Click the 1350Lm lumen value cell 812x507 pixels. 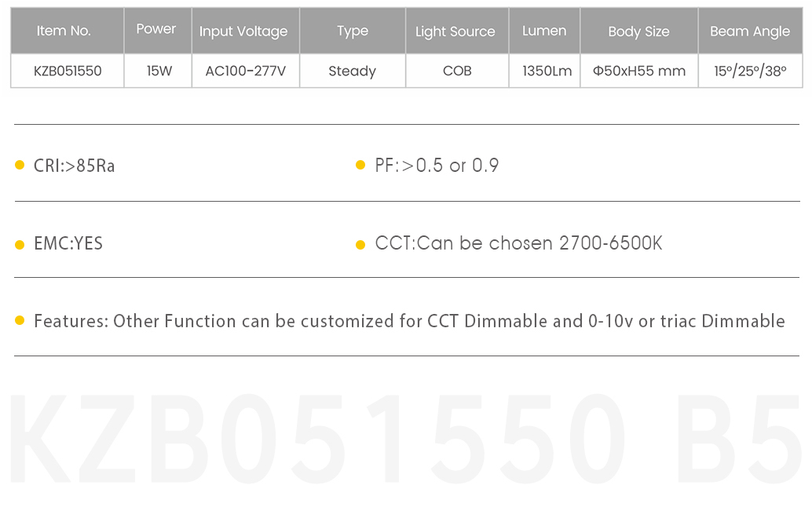(x=544, y=71)
